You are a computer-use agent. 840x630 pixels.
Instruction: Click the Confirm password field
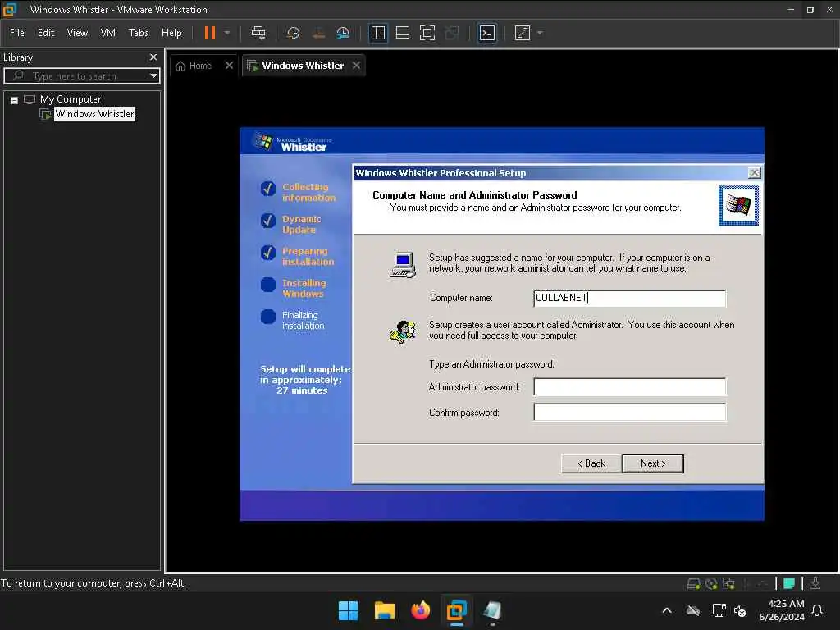tap(629, 412)
